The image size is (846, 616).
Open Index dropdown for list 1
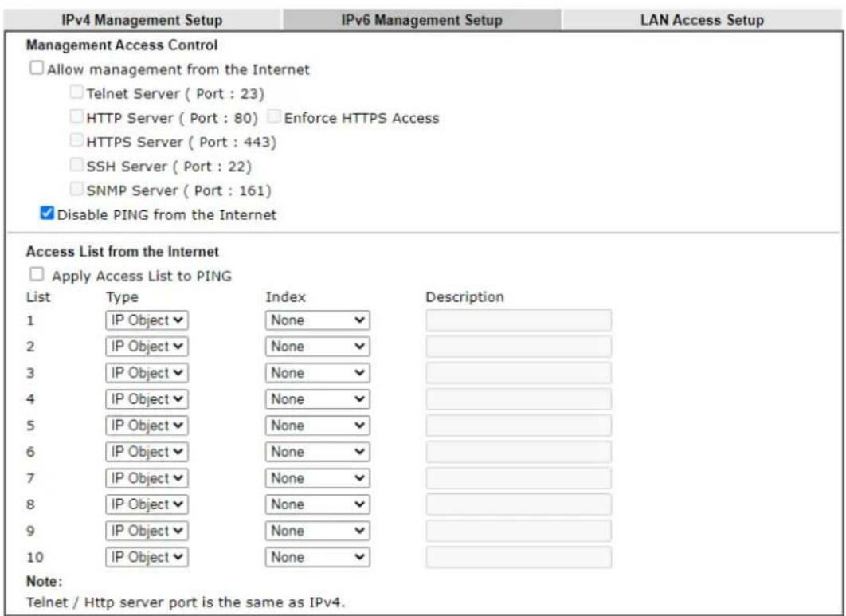(317, 320)
